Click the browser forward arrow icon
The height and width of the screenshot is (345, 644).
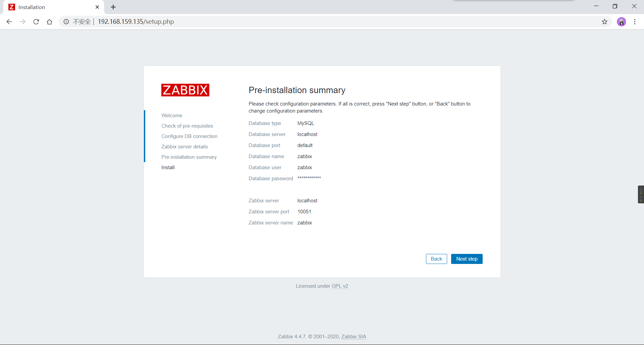click(x=22, y=22)
